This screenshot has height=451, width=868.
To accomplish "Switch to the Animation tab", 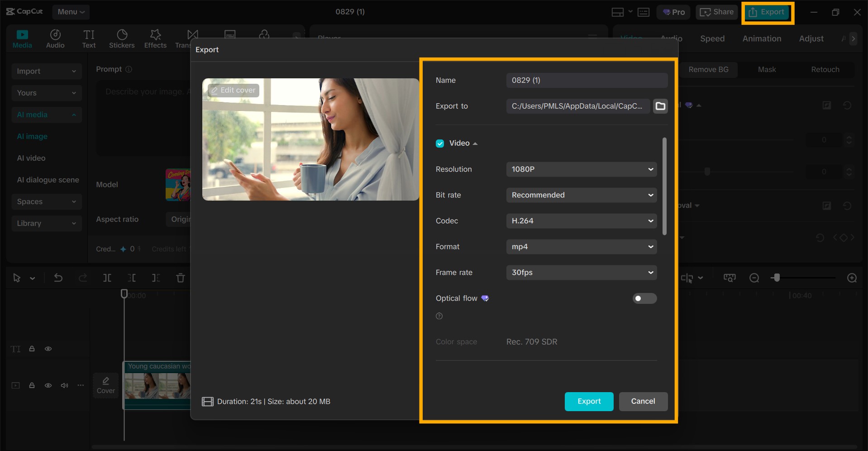I will [x=762, y=38].
